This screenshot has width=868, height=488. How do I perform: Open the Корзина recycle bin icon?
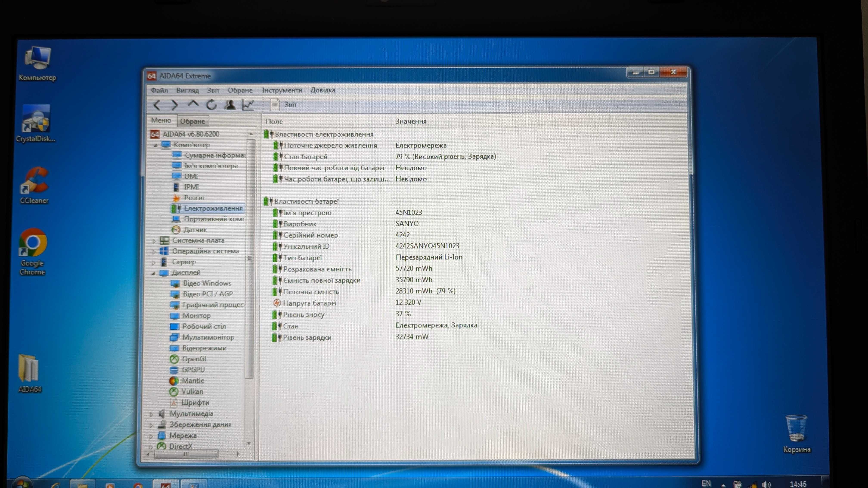point(797,434)
